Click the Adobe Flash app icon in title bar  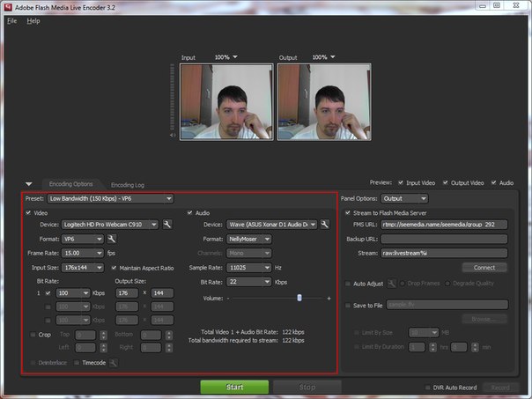tap(8, 7)
